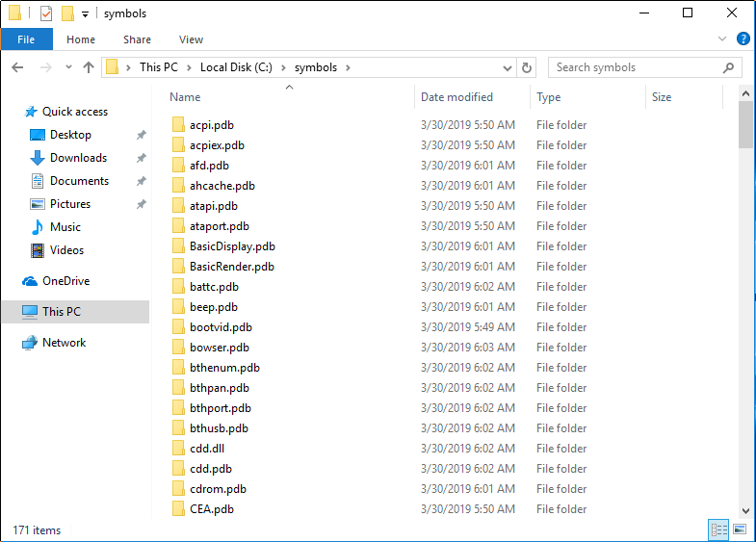Image resolution: width=756 pixels, height=542 pixels.
Task: Open Customize Quick Access Toolbar dropdown
Action: [x=85, y=13]
